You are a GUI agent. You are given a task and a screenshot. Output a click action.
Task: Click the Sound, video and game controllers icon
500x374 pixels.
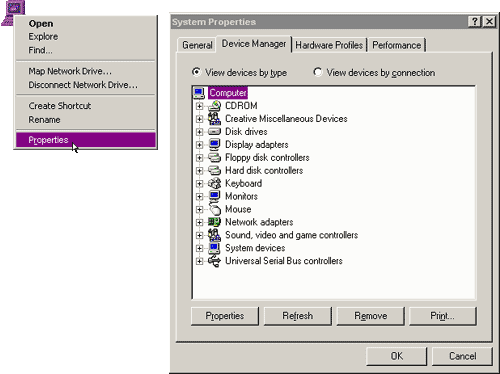point(214,235)
